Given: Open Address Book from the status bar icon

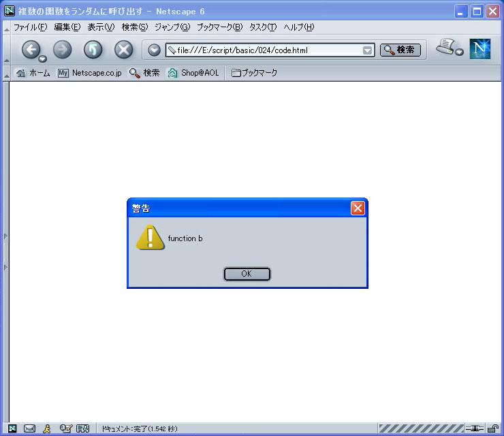Looking at the screenshot, I should tap(82, 429).
